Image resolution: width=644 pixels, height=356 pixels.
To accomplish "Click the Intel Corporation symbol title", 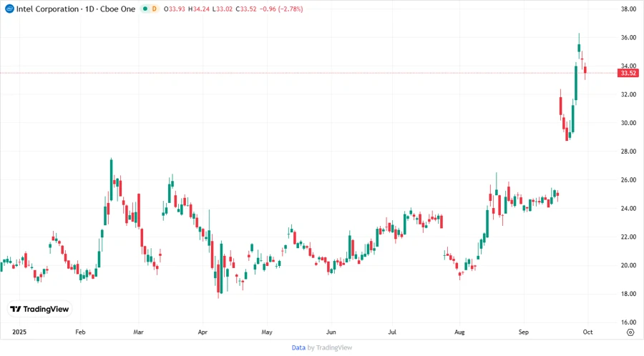I will 47,9.
